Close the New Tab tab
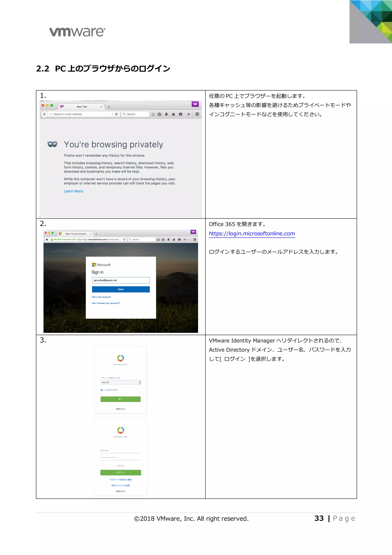The image size is (392, 555). (101, 107)
